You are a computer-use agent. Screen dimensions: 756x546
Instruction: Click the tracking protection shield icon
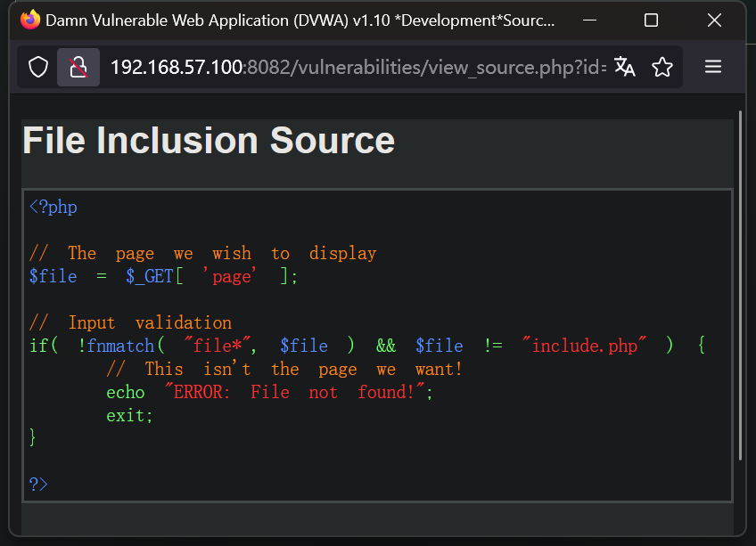point(38,67)
